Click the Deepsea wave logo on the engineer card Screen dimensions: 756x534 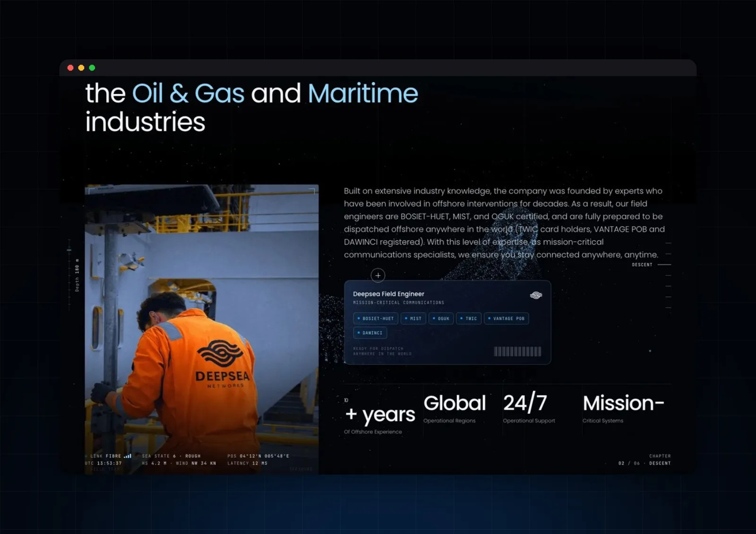tap(536, 295)
